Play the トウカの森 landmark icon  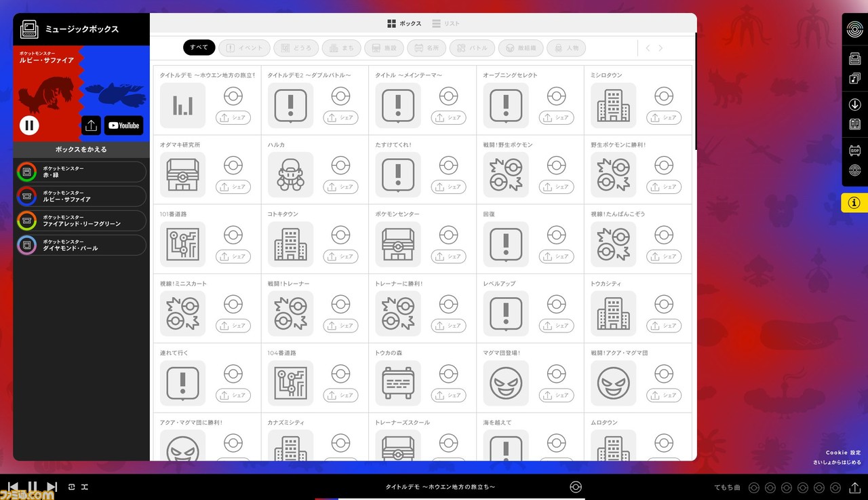tap(398, 383)
